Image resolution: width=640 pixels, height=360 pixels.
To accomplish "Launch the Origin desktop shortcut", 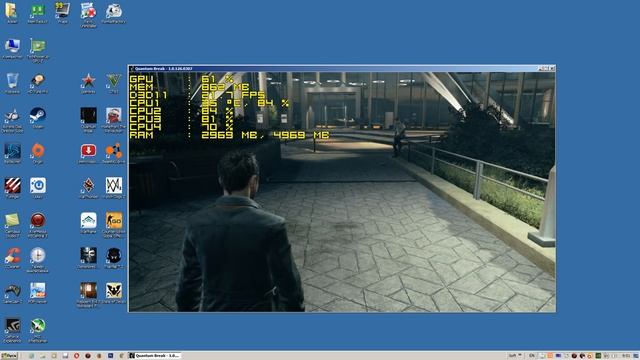I will (x=38, y=152).
